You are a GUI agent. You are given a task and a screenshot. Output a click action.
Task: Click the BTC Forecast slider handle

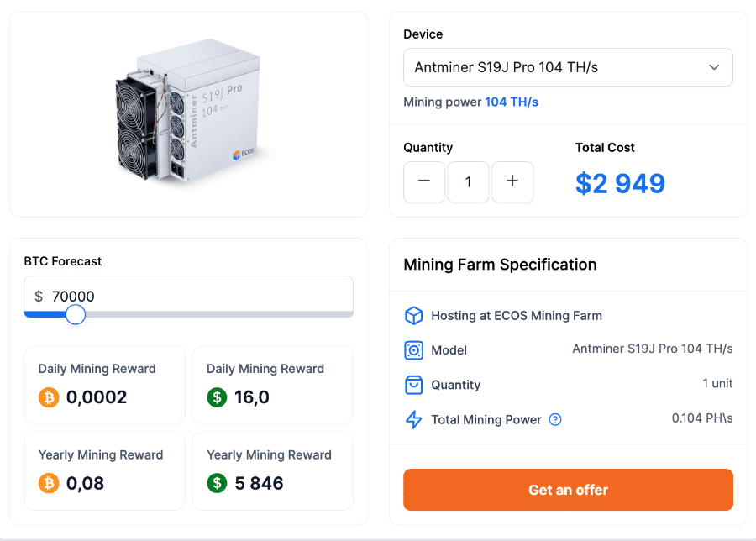point(76,314)
